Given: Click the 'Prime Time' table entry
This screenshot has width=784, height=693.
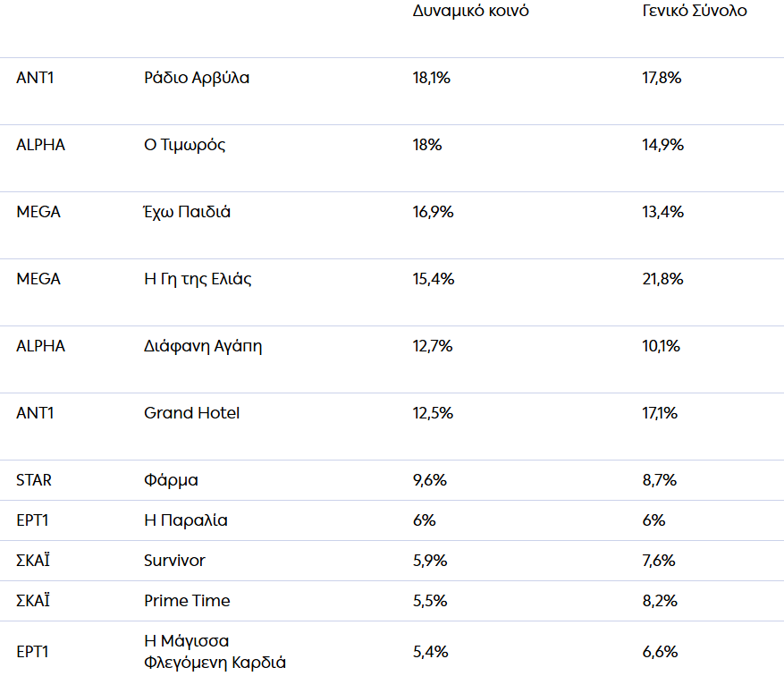Looking at the screenshot, I should click(x=187, y=601).
